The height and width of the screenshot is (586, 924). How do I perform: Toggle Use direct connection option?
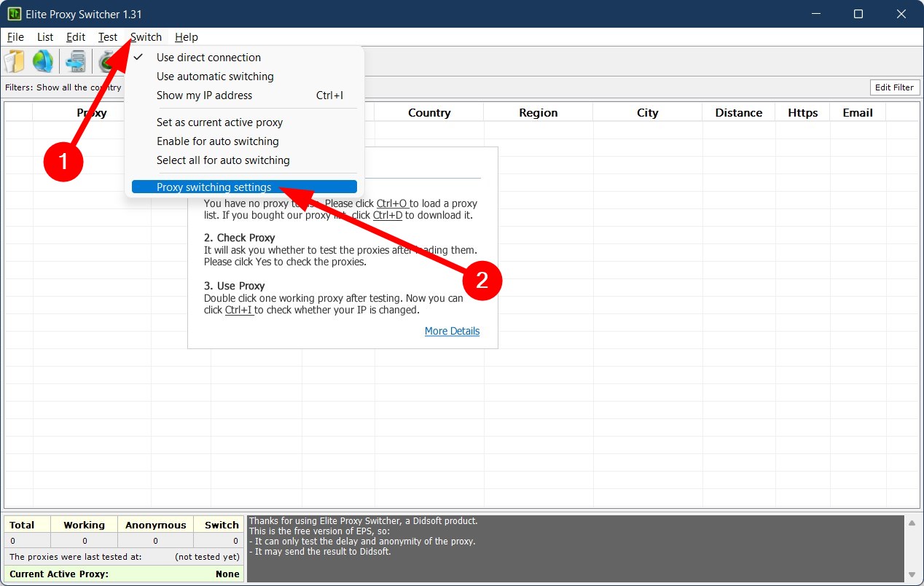coord(244,58)
